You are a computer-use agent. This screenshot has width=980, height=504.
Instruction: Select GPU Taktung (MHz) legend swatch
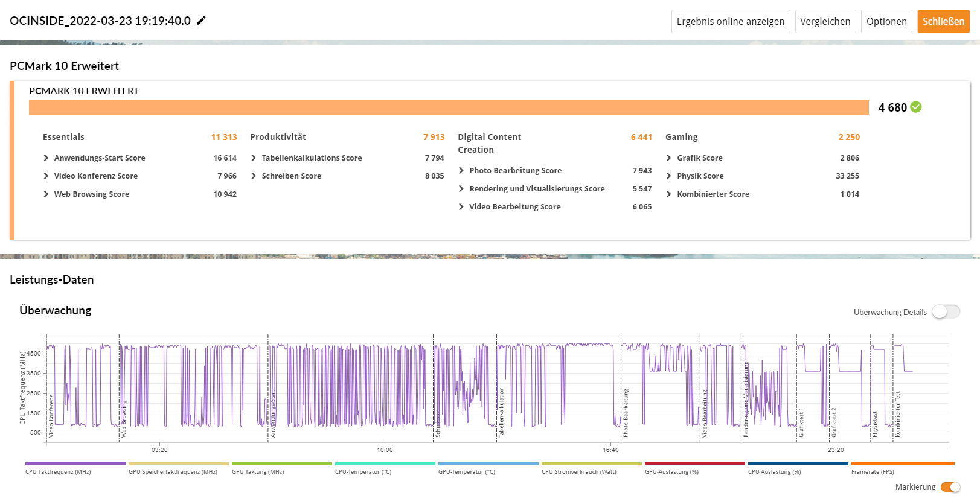[x=282, y=464]
